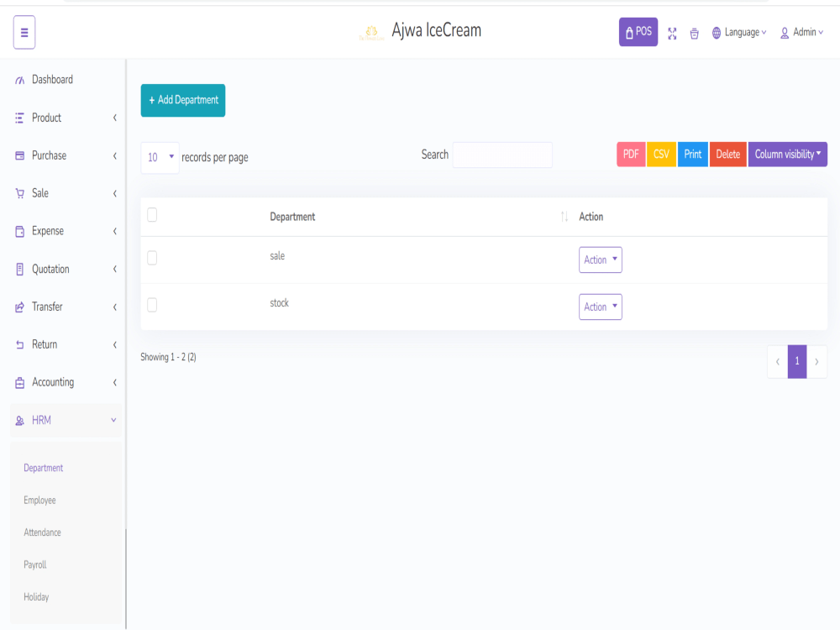This screenshot has width=840, height=630.
Task: Click the globe icon beside Language
Action: click(717, 34)
